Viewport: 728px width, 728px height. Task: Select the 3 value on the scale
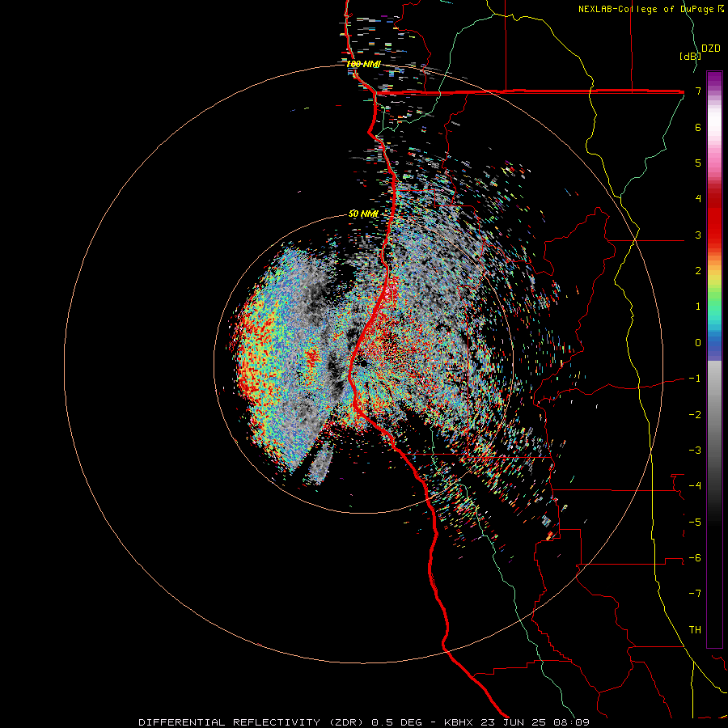pos(698,235)
